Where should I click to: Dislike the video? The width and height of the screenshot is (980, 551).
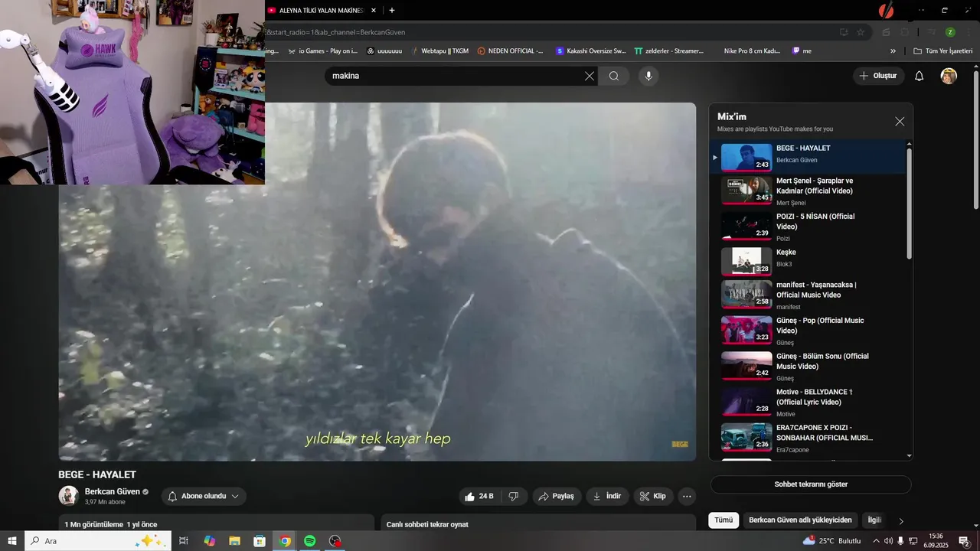pos(514,496)
